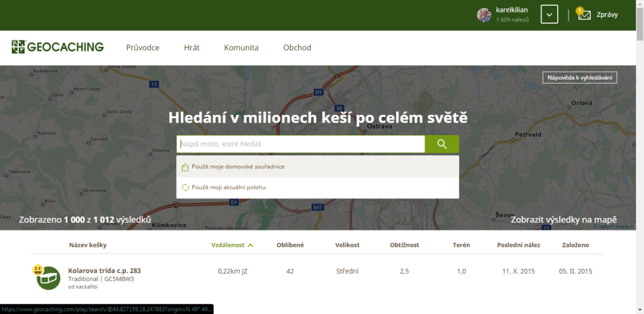Click the page vertical scrollbar thumb

[x=640, y=24]
